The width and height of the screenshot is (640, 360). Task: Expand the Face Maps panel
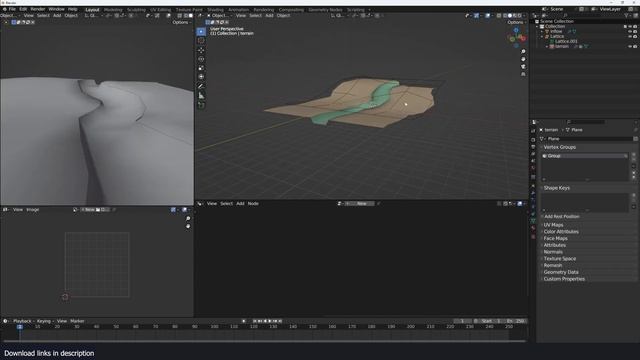point(556,238)
